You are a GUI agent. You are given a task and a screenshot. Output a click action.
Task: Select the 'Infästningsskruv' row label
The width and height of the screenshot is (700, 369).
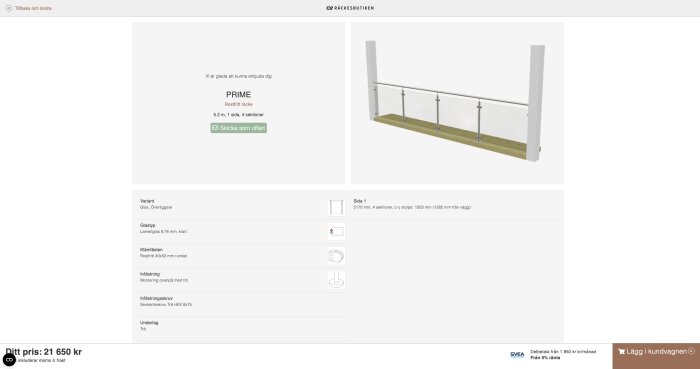click(x=156, y=298)
